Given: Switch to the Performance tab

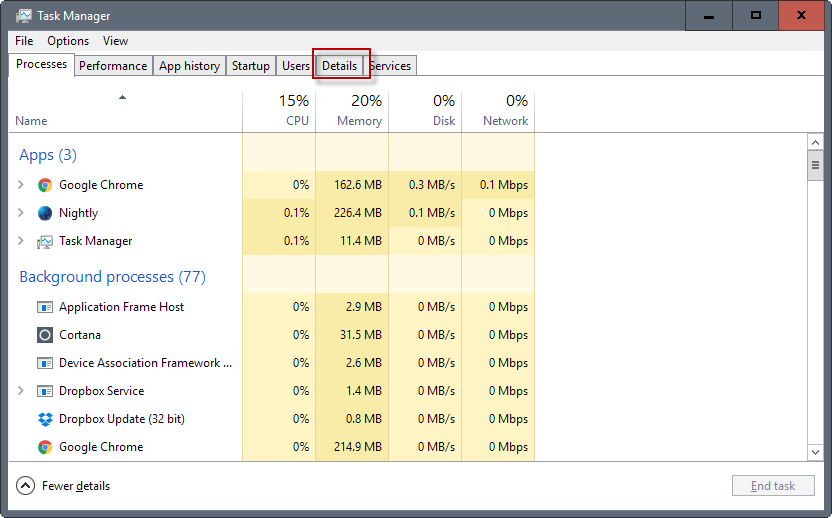Looking at the screenshot, I should coord(113,66).
